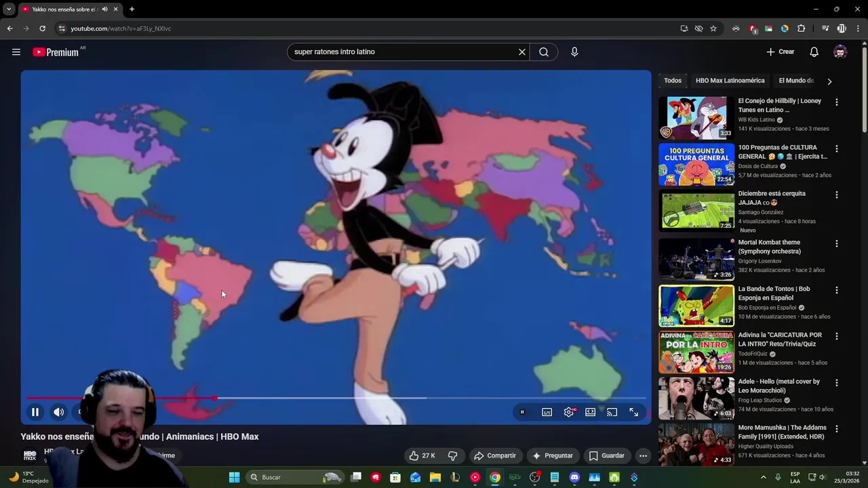Open 'El Conejo de Hillbilly' thumbnail

click(696, 118)
